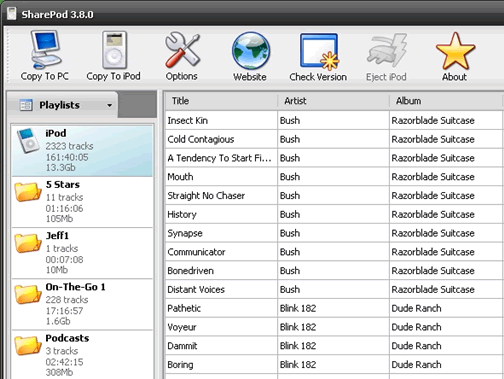
Task: Select the track titled Voyeur
Action: 182,327
